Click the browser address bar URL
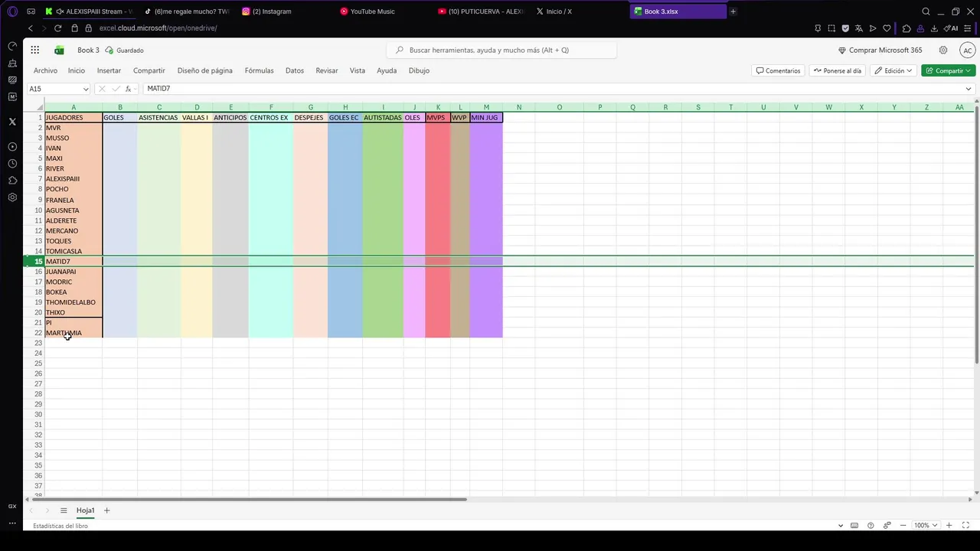The height and width of the screenshot is (551, 980). tap(158, 28)
